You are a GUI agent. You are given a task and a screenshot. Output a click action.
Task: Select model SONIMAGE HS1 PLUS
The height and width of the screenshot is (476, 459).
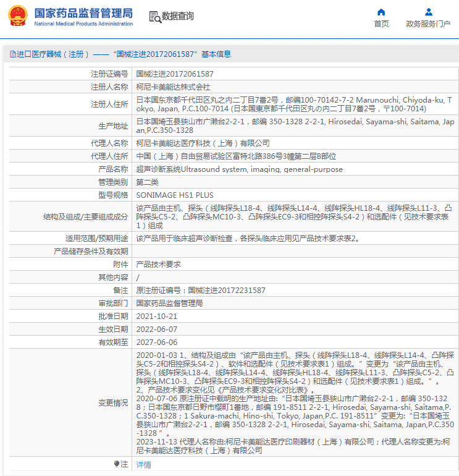[175, 195]
